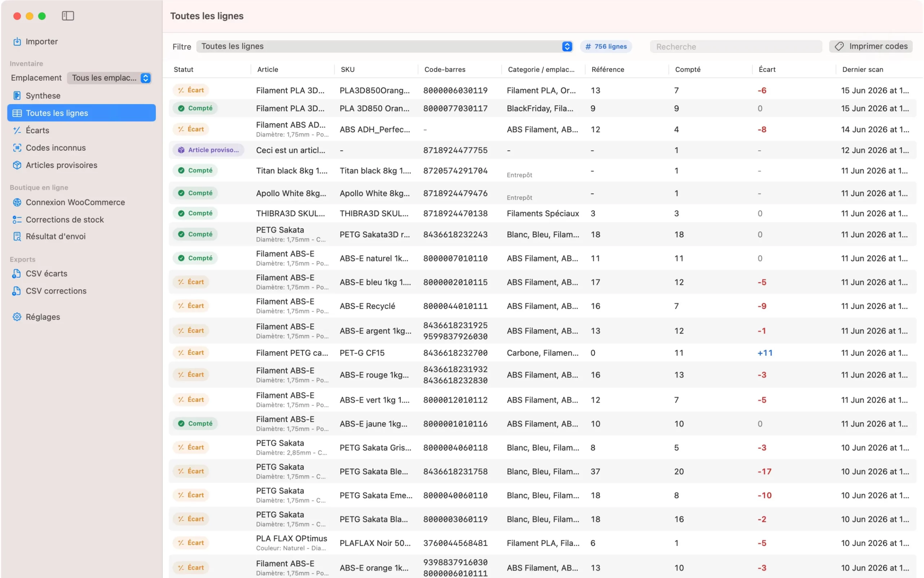Viewport: 924px width, 578px height.
Task: Click the green checkmark icon on Titan black row
Action: (x=181, y=170)
